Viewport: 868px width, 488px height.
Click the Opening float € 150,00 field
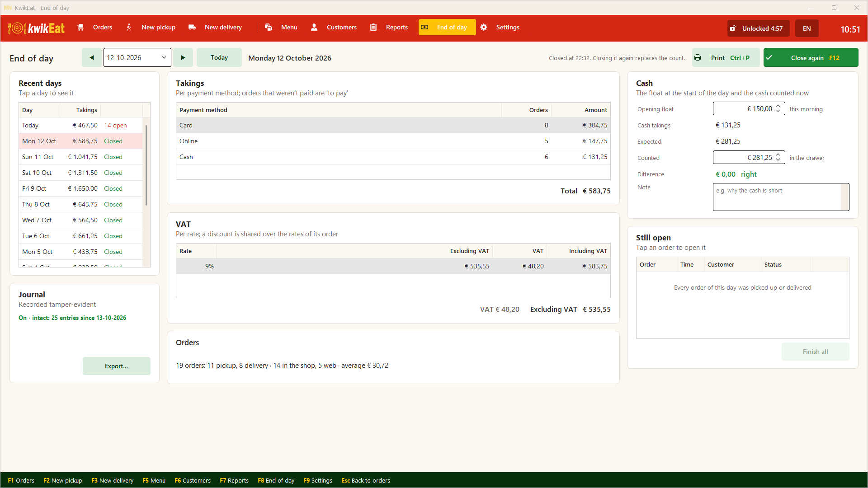pos(749,108)
